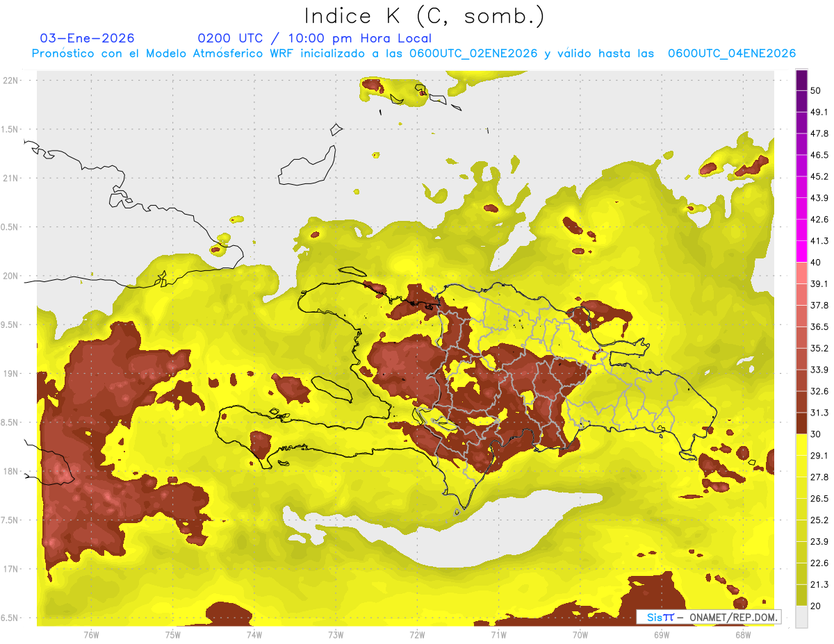834x644 pixels.
Task: Click the colorbar value '35.2'
Action: (x=819, y=348)
